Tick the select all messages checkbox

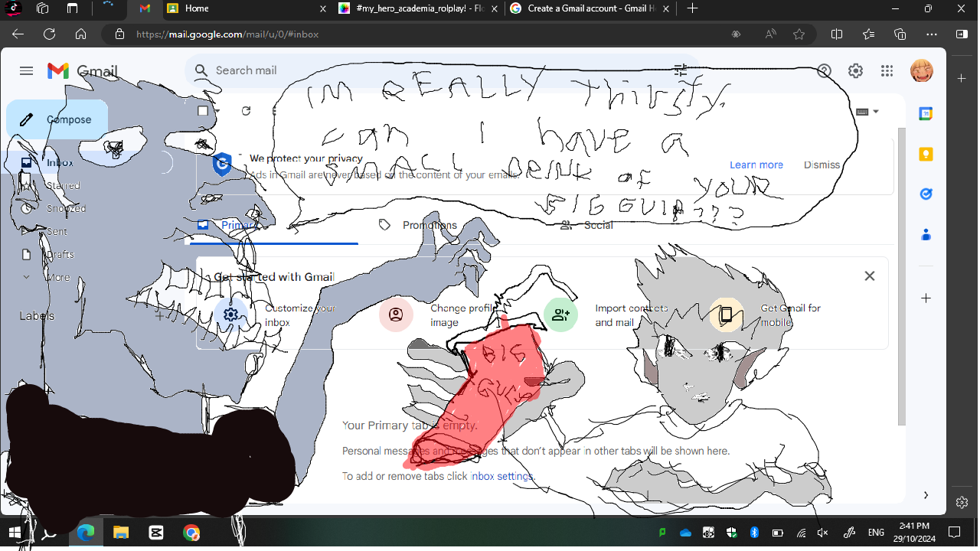click(203, 111)
